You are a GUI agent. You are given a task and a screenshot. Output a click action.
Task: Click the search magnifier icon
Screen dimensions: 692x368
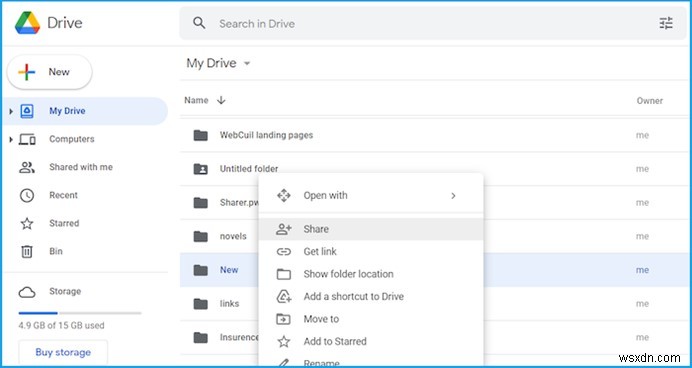tap(199, 23)
